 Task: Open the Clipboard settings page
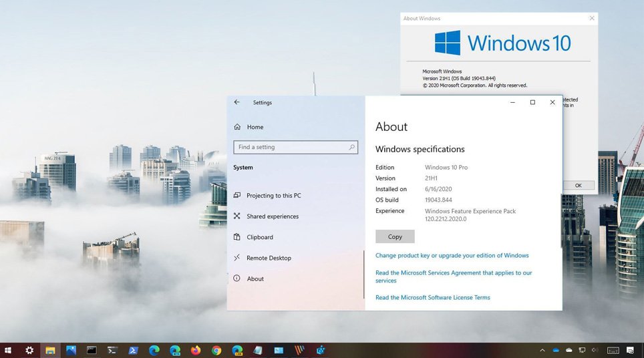point(259,237)
